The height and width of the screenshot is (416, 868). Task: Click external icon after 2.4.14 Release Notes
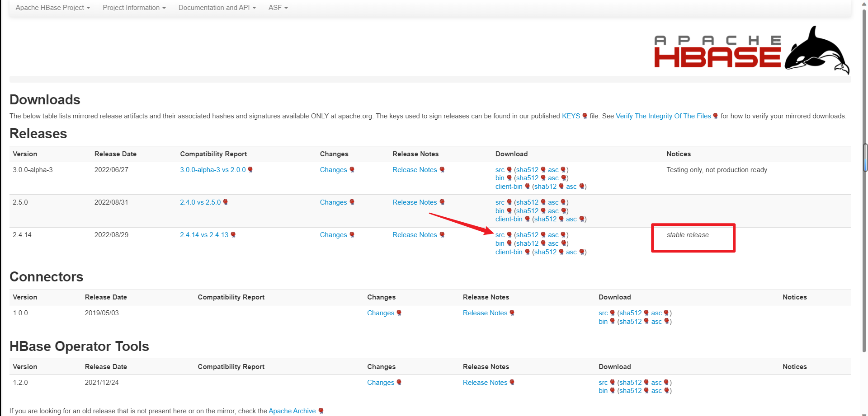click(442, 235)
